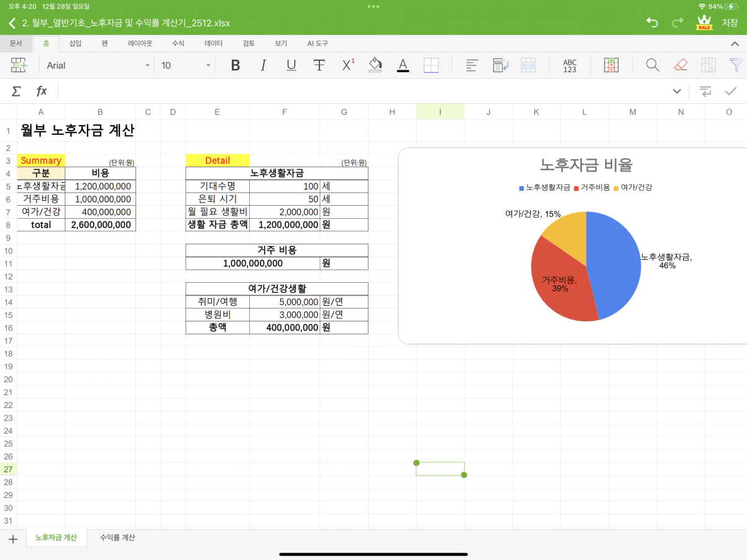Screen dimensions: 747x560
Task: Toggle bold formatting
Action: (236, 65)
